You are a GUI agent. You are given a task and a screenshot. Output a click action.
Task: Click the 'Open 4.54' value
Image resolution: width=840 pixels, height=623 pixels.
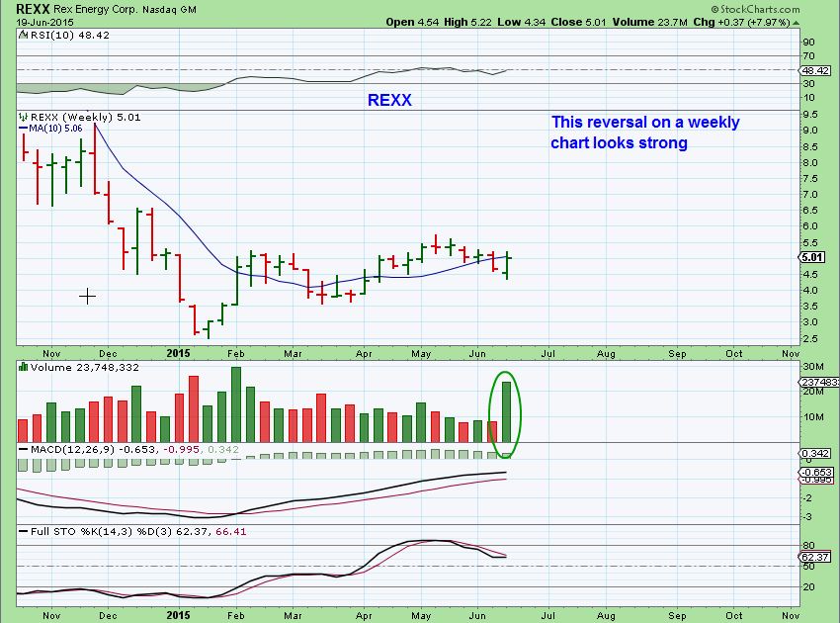click(412, 22)
